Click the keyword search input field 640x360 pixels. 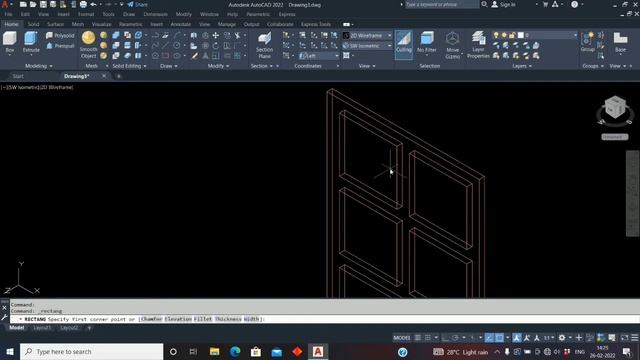pos(441,4)
